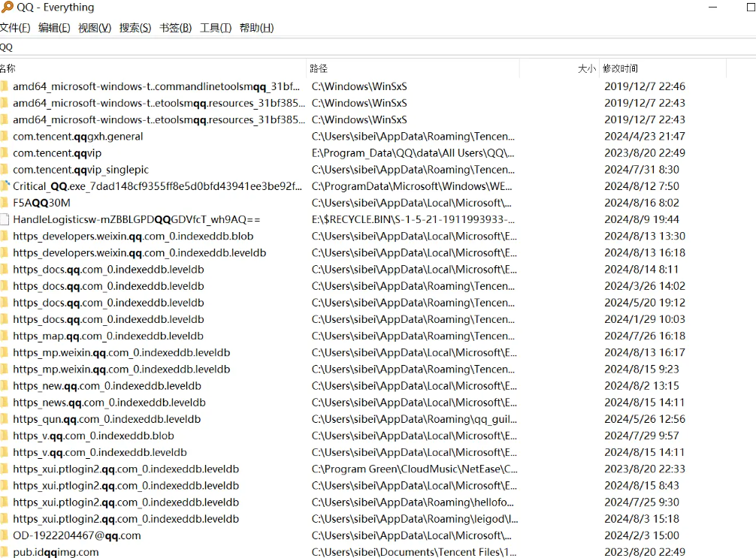Click path ending Roaming\hellofo...
The image size is (756, 558).
413,502
